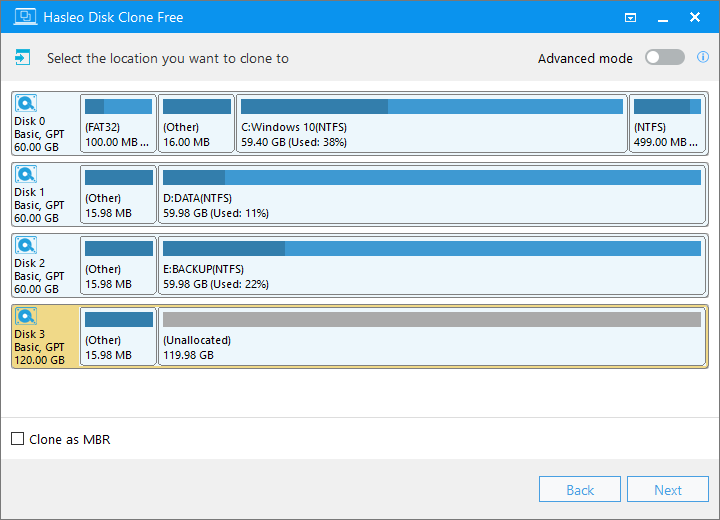Close the Hasleo Disk Clone window
The height and width of the screenshot is (520, 720).
pyautogui.click(x=695, y=17)
